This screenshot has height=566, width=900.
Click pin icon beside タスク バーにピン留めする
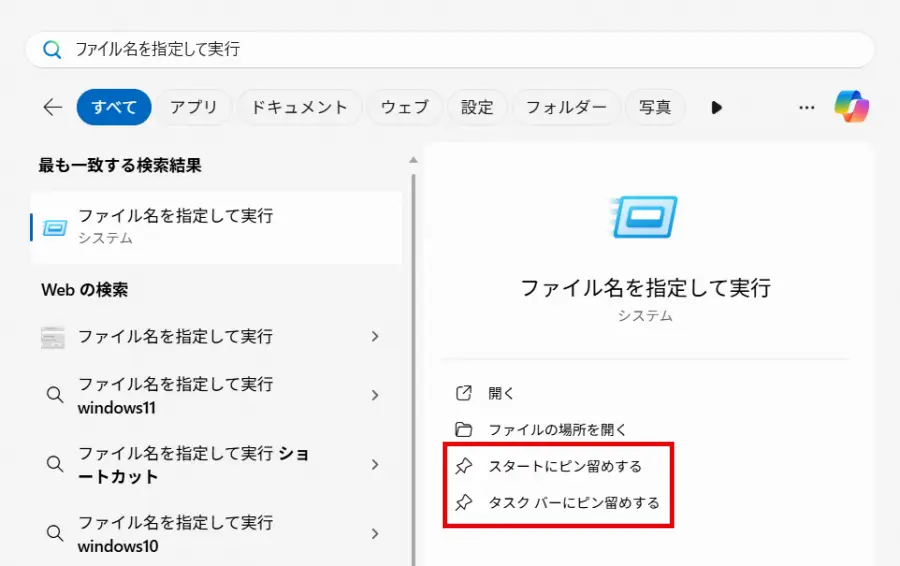[464, 503]
